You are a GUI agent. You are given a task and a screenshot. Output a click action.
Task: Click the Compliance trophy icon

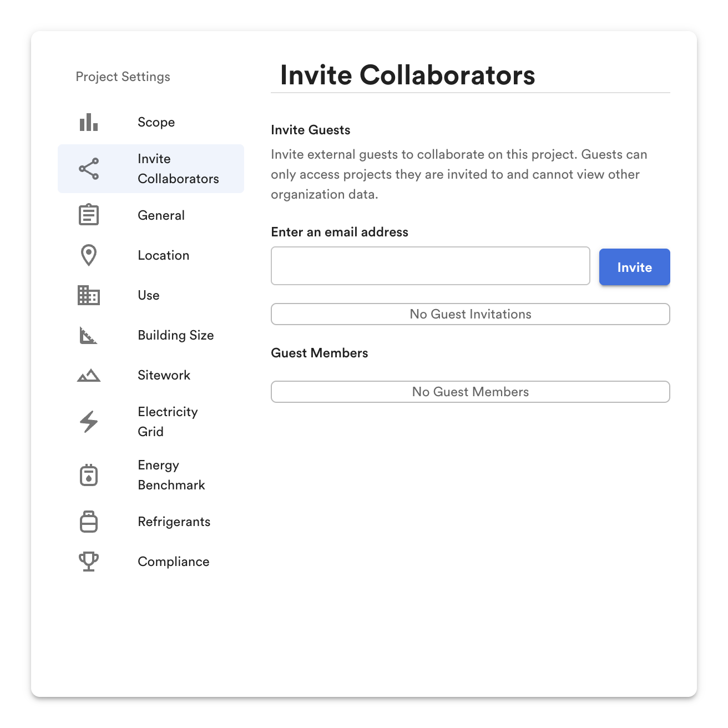pyautogui.click(x=89, y=562)
